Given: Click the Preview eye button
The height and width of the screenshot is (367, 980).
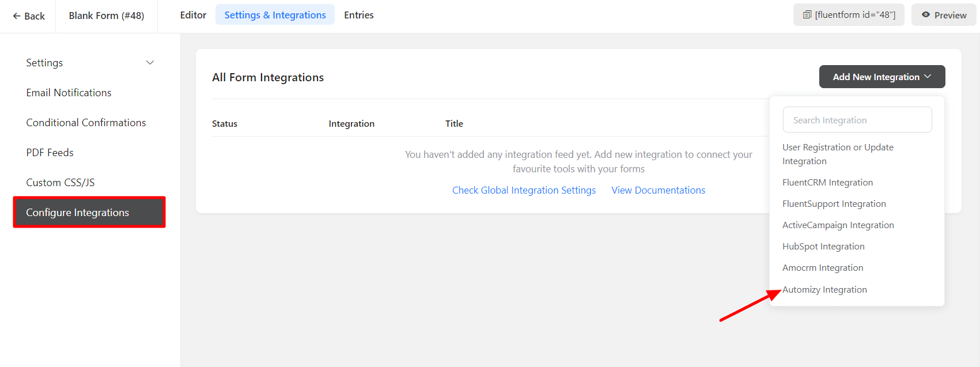Looking at the screenshot, I should click(x=944, y=15).
